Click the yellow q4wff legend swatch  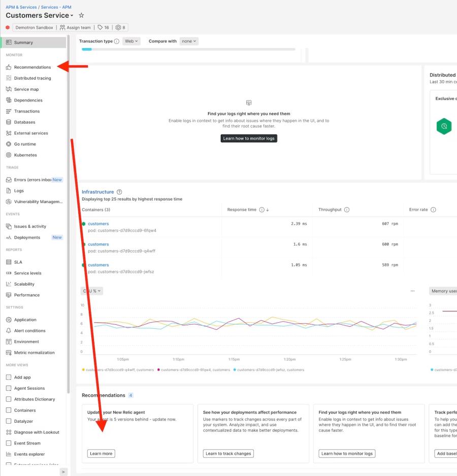[x=83, y=370]
